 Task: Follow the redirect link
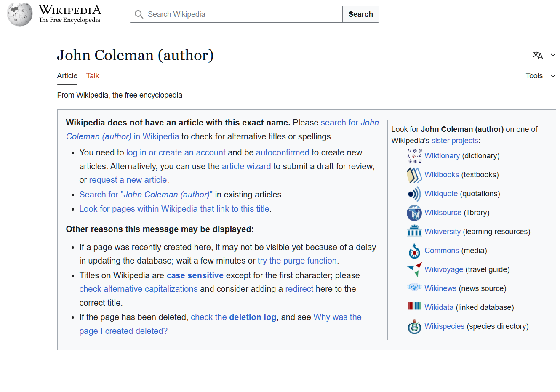click(x=299, y=289)
